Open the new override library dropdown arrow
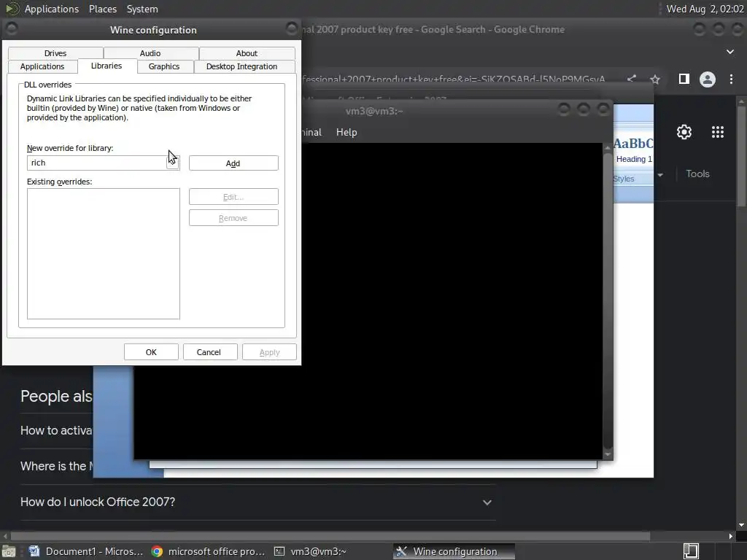The image size is (747, 560). click(173, 163)
